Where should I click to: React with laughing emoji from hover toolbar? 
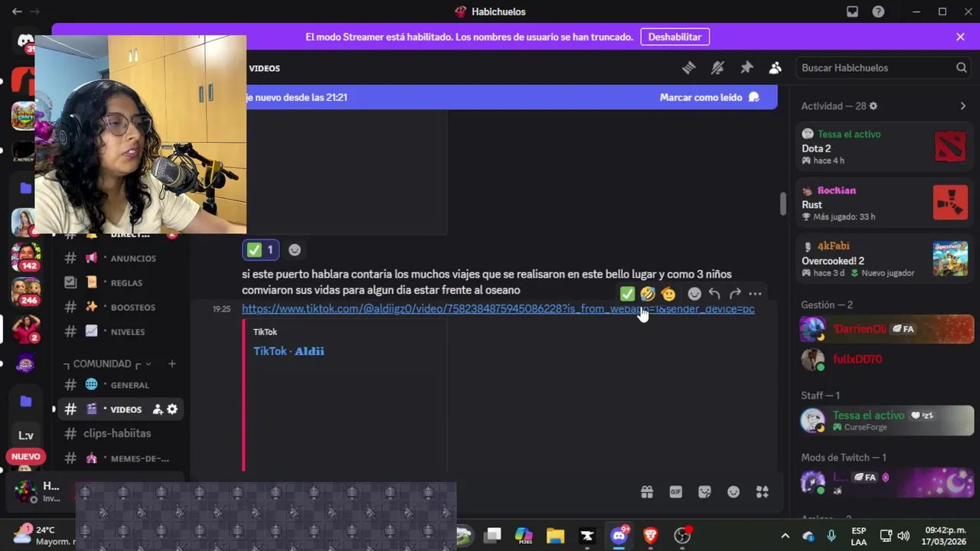[648, 294]
